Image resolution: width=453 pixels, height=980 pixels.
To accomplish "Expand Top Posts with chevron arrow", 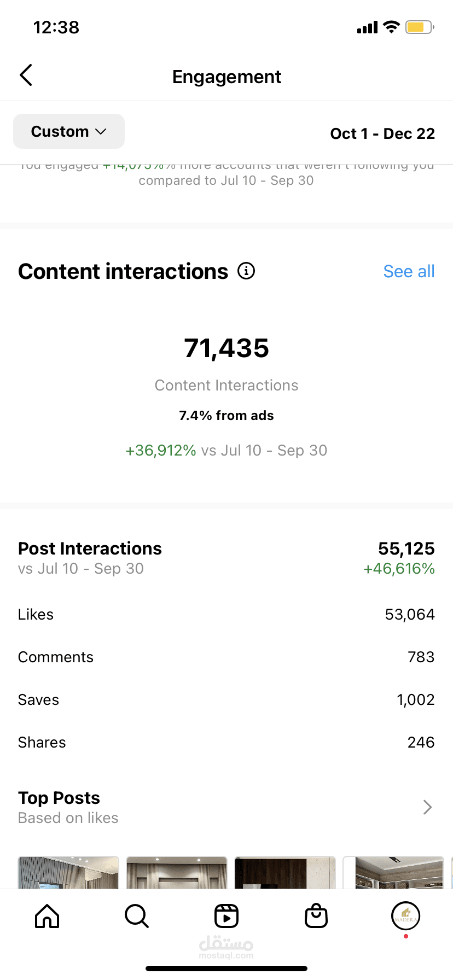I will [x=427, y=807].
